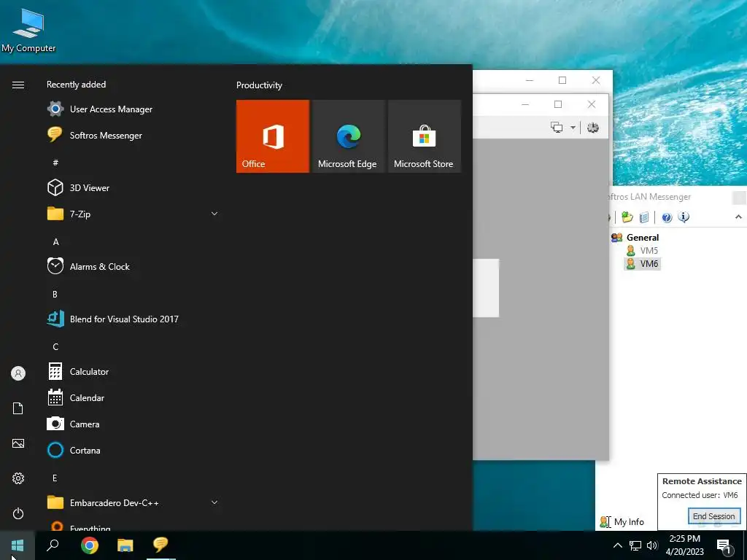Image resolution: width=747 pixels, height=560 pixels.
Task: Launch Google Chrome from taskbar
Action: point(90,545)
